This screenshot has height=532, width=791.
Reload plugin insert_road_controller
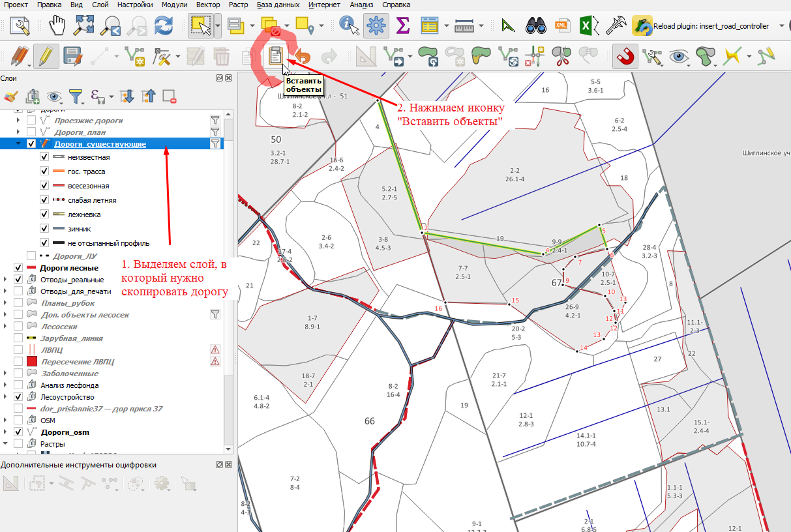[702, 26]
